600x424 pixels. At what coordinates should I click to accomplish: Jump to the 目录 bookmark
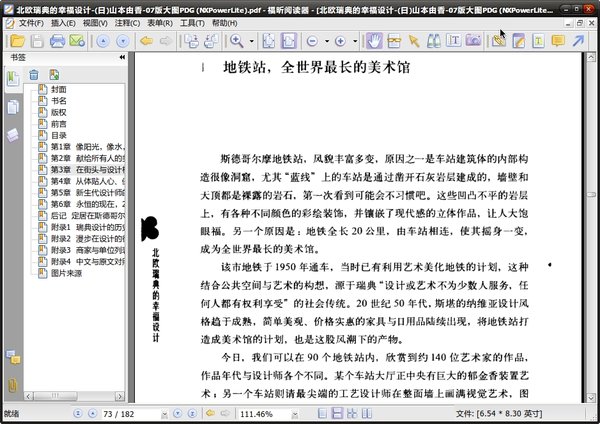[59, 135]
